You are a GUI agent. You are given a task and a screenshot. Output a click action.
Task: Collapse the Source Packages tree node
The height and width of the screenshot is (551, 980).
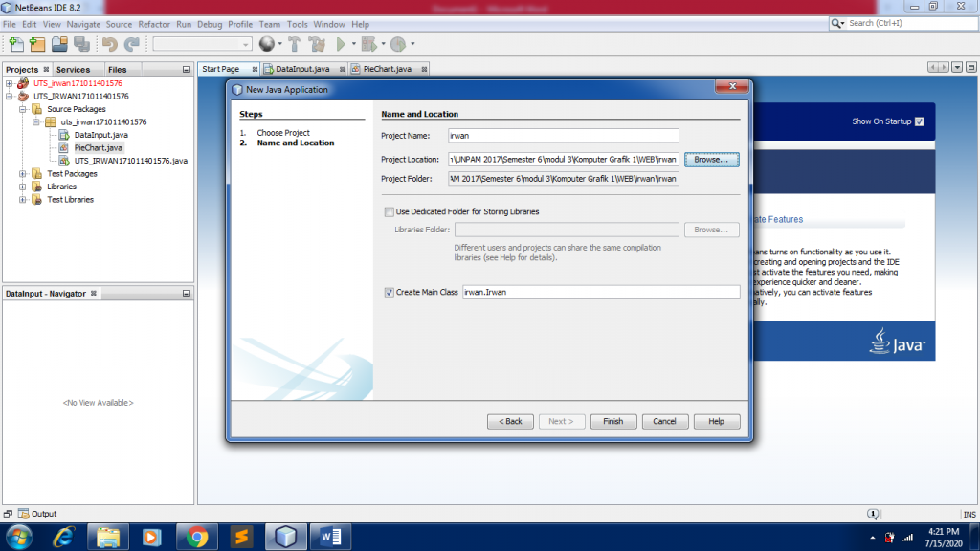click(x=23, y=109)
